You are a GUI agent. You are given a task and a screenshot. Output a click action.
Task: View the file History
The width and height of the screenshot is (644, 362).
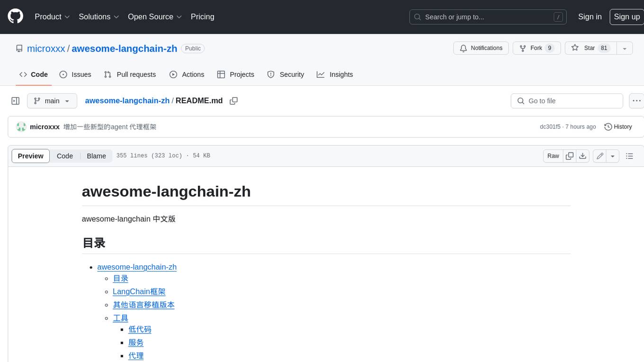pos(618,127)
